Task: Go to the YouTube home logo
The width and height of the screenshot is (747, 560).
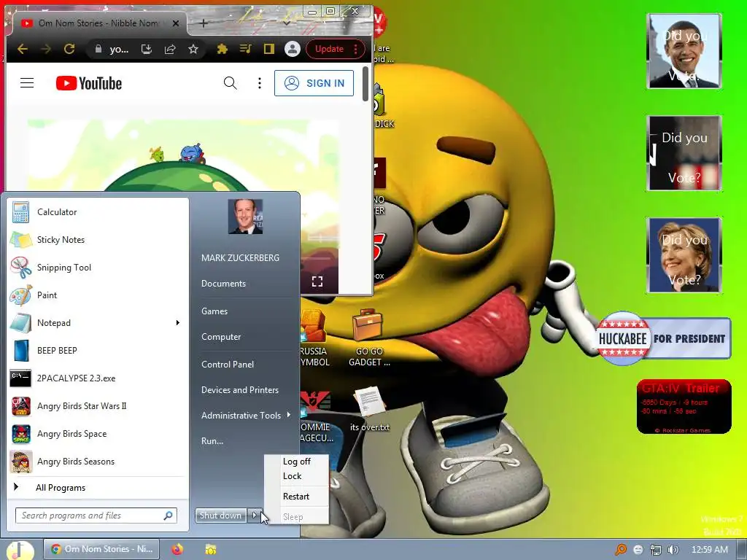Action: click(89, 83)
